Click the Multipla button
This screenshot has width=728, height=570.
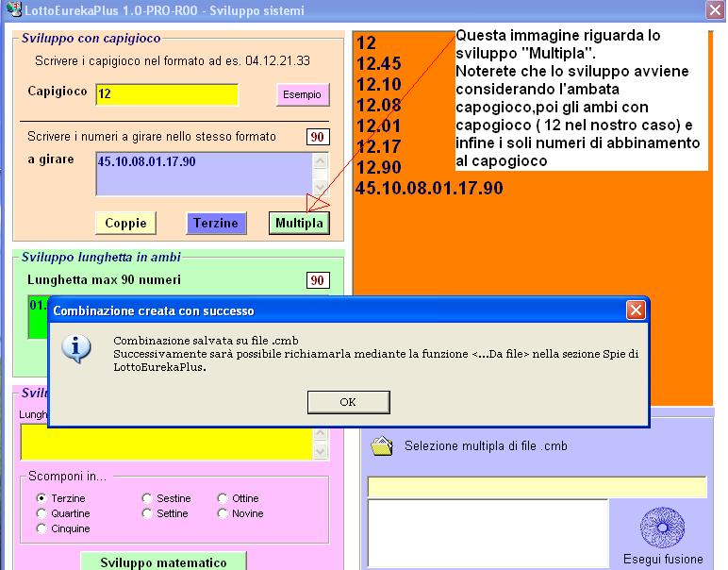point(299,223)
